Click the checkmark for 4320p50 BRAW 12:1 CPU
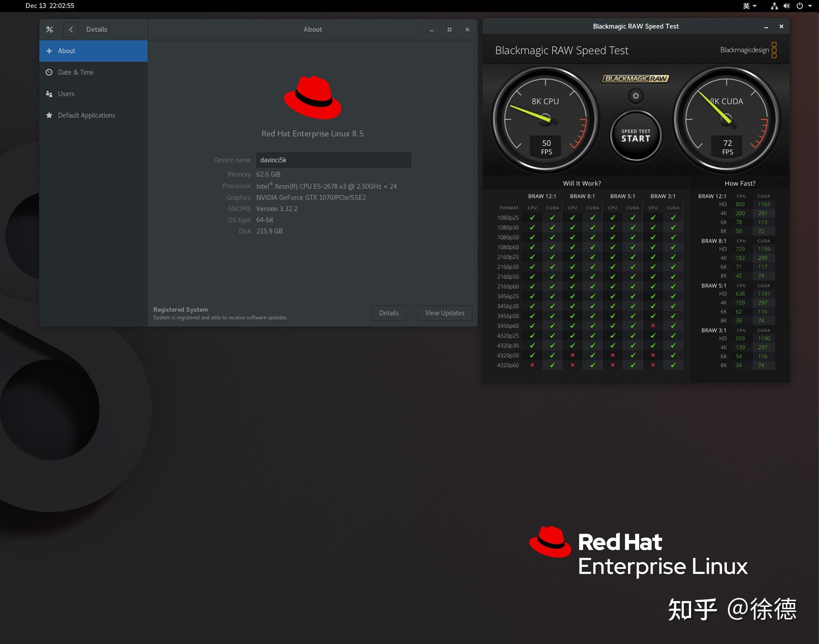This screenshot has height=644, width=819. [x=532, y=356]
